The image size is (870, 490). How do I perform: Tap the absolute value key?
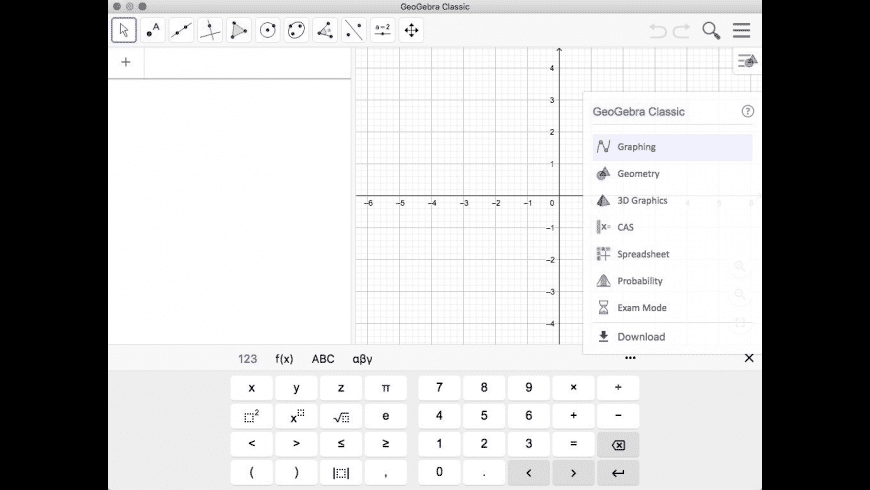point(341,472)
